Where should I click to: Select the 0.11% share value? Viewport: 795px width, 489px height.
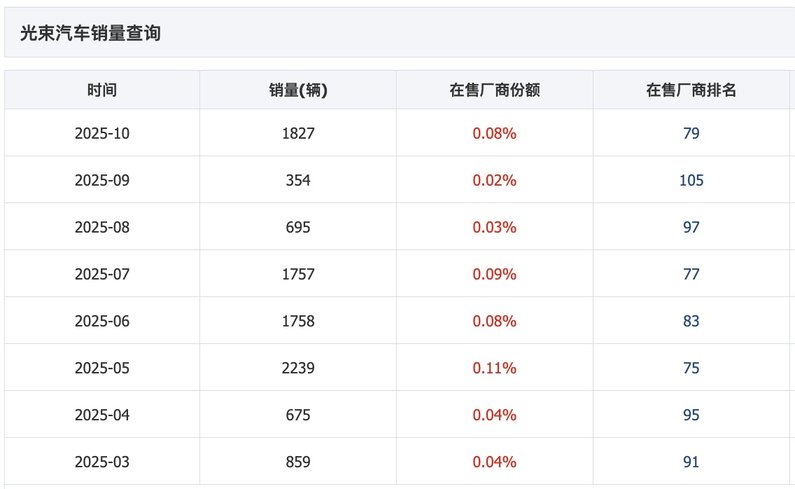494,369
